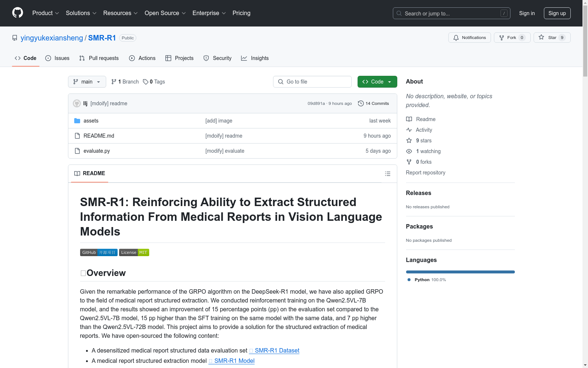This screenshot has width=588, height=368.
Task: Click the bell icon in Notifications
Action: coord(456,38)
